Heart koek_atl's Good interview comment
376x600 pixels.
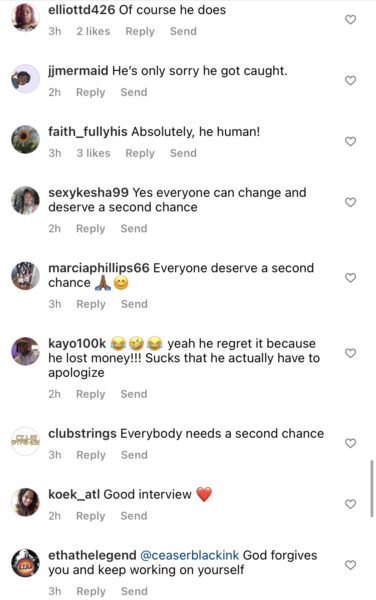coord(350,504)
